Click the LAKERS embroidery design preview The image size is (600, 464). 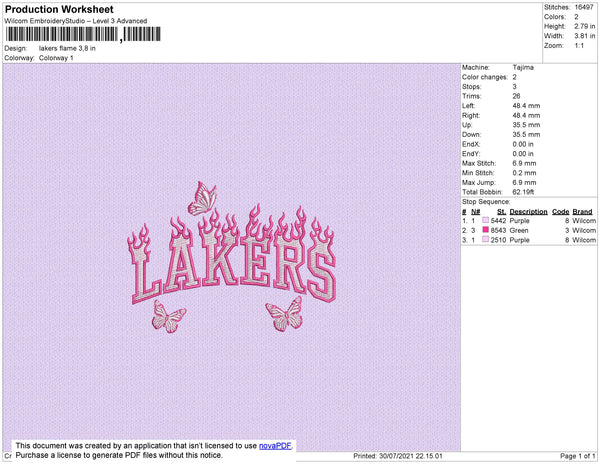[232, 257]
